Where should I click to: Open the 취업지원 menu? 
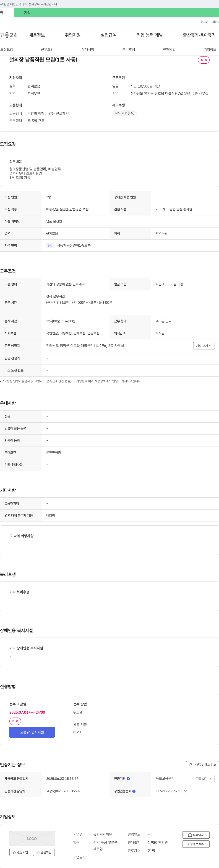[73, 35]
